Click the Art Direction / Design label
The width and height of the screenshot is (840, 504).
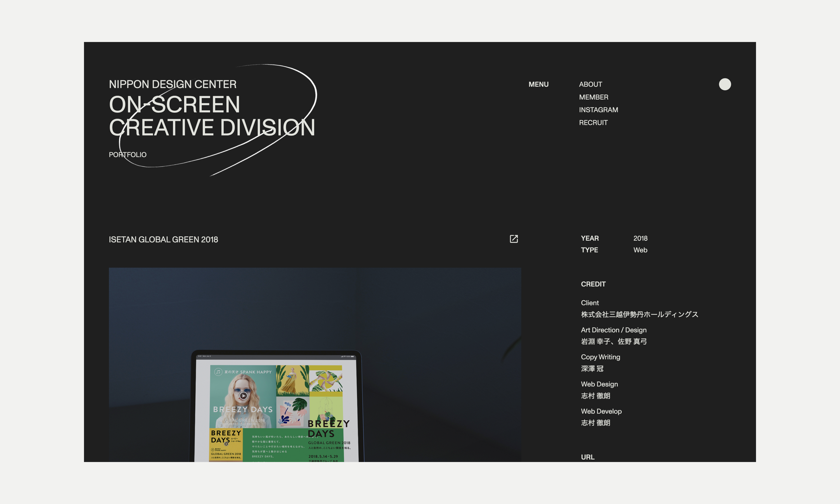pyautogui.click(x=614, y=330)
